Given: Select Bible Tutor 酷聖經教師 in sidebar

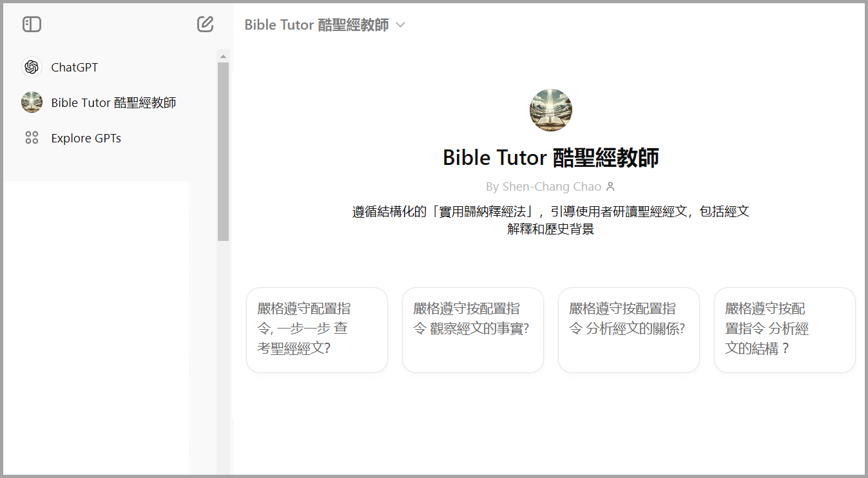Looking at the screenshot, I should [x=113, y=102].
